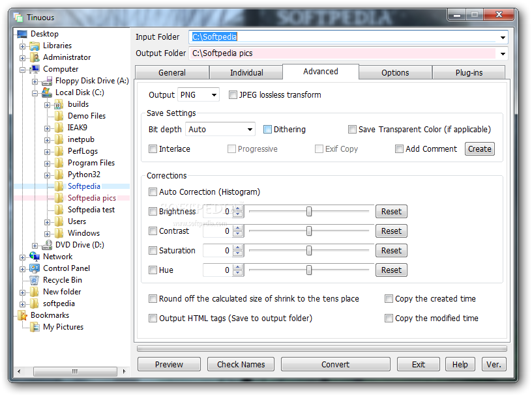Open Help with the Help button

pos(460,365)
